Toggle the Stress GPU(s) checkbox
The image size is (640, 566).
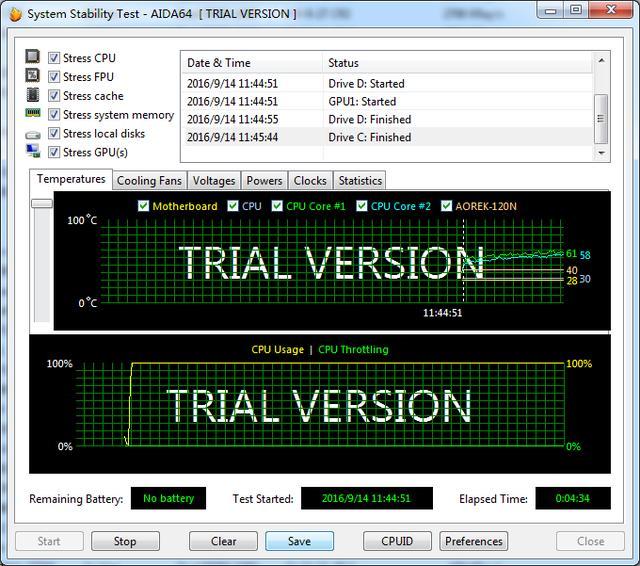click(x=54, y=153)
